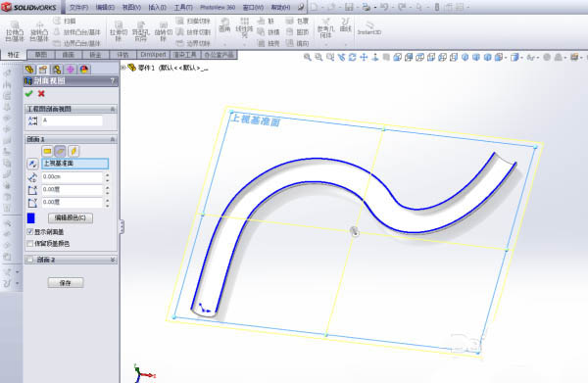Click 上视基准面 reference plane field
588x383 pixels.
click(75, 164)
